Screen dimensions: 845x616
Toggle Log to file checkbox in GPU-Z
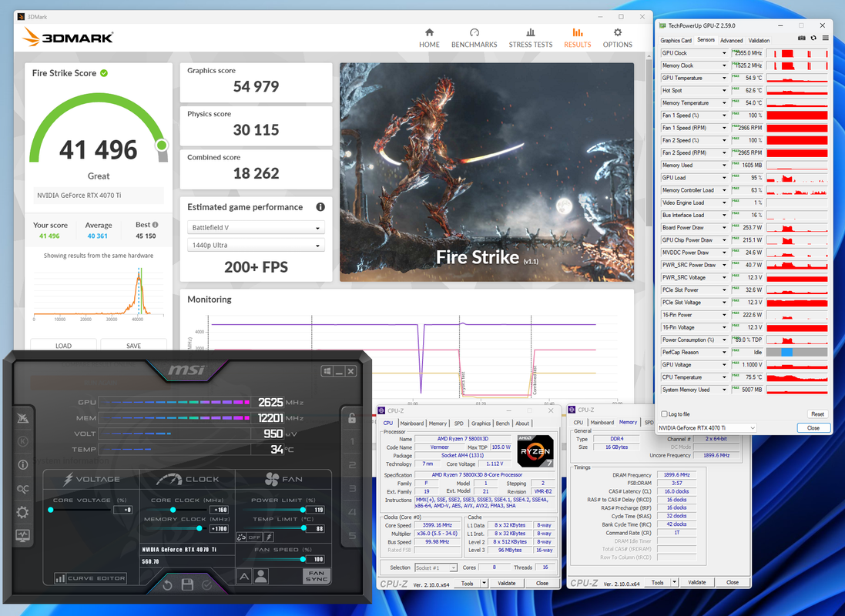tap(665, 414)
